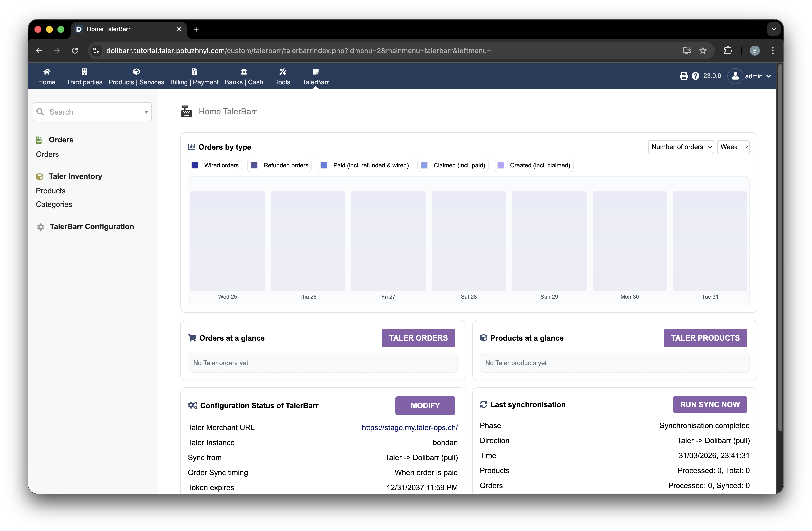Viewport: 812px width, 531px height.
Task: Toggle Wired orders legend series
Action: 215,165
